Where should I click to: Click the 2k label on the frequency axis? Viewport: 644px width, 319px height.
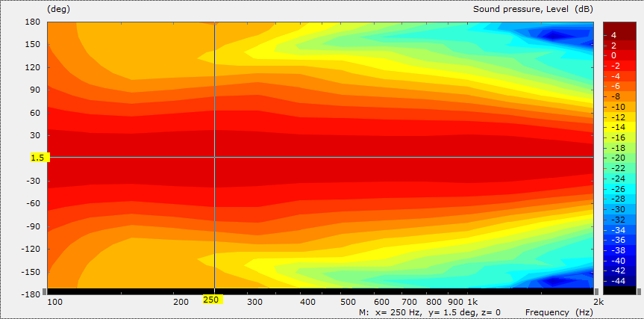pyautogui.click(x=598, y=303)
